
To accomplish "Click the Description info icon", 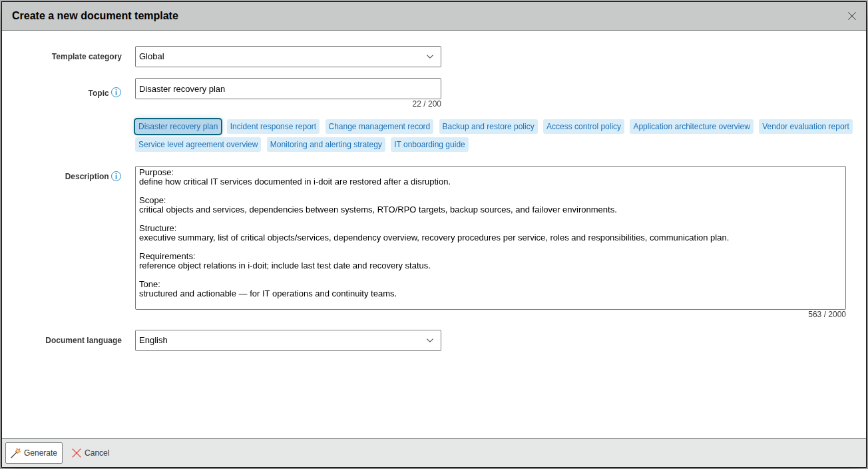I will click(116, 177).
